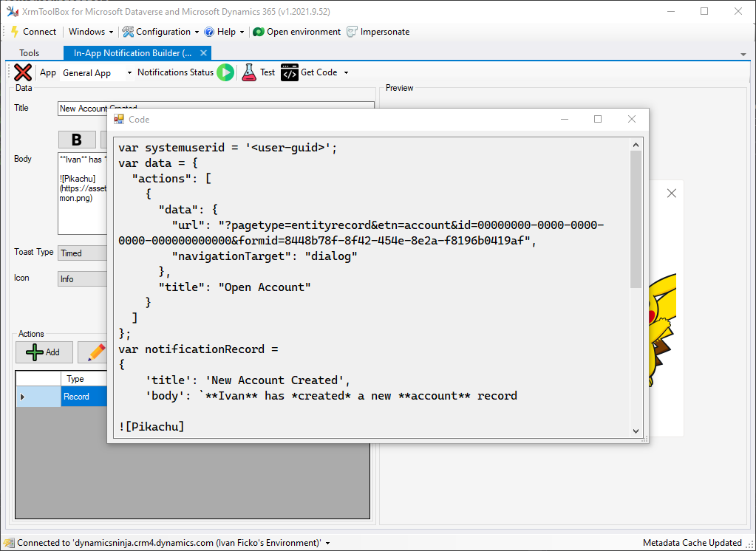This screenshot has height=551, width=756.
Task: Click the Get Code icon
Action: pos(289,72)
